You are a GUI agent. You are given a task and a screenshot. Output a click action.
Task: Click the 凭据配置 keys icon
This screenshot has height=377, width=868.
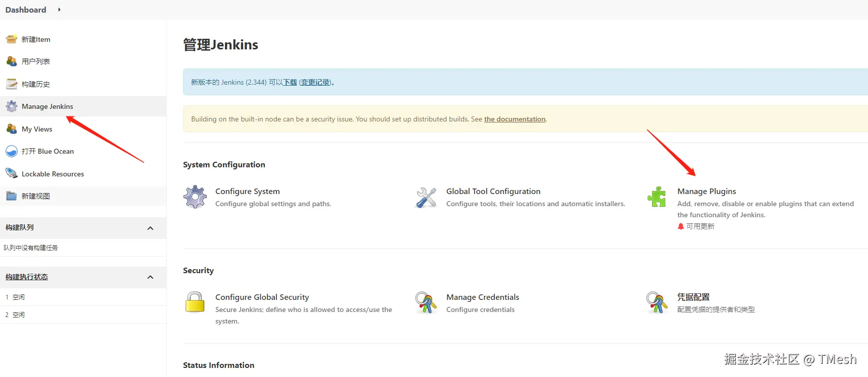pos(657,302)
